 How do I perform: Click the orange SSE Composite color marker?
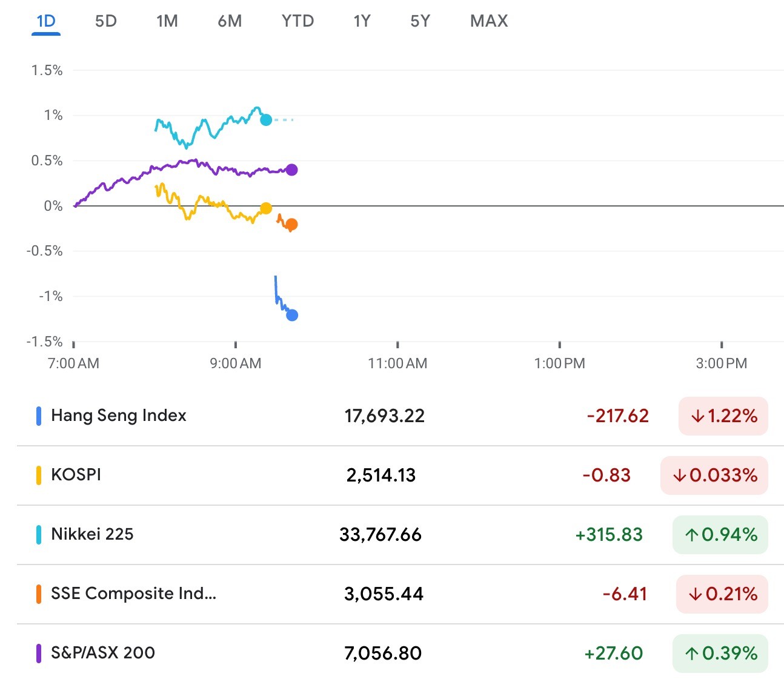tap(39, 594)
